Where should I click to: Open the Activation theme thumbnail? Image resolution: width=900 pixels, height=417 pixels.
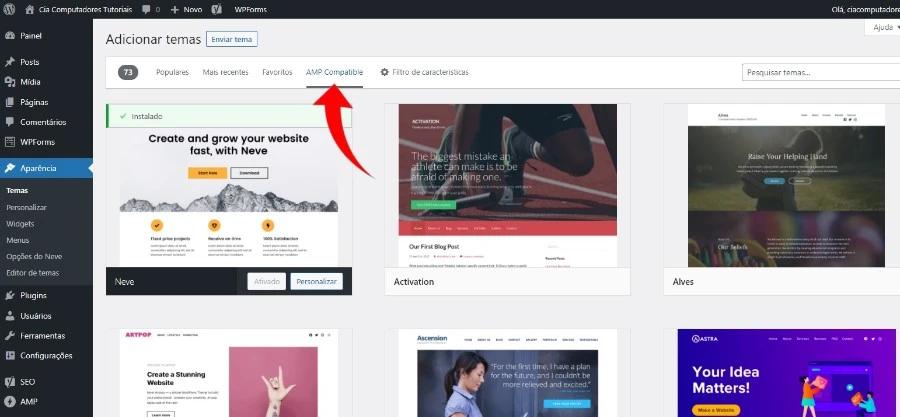[x=507, y=185]
